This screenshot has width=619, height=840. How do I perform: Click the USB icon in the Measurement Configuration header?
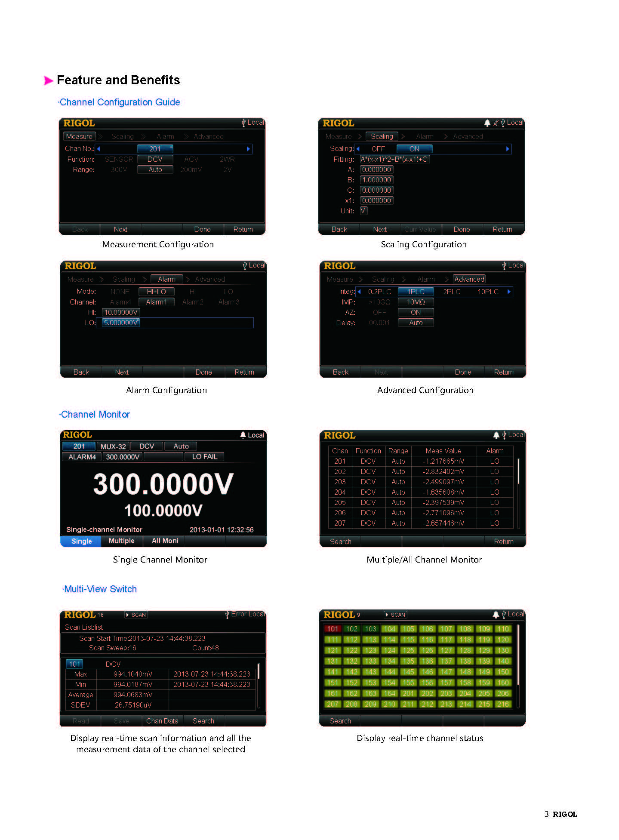click(243, 123)
